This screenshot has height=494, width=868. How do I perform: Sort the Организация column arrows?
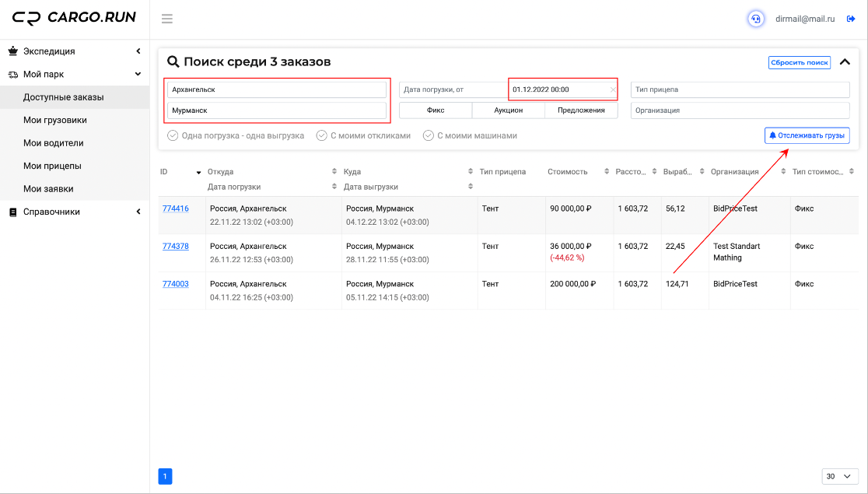tap(783, 172)
